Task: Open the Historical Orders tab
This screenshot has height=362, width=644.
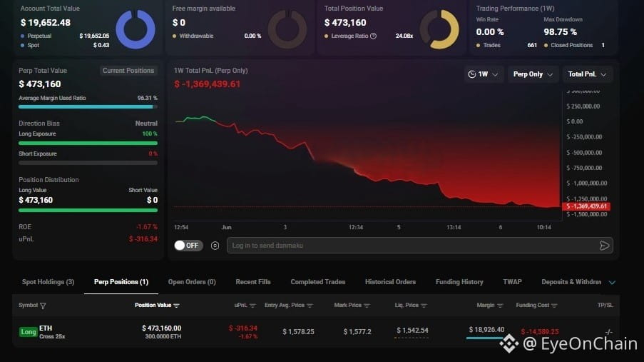Action: [390, 282]
